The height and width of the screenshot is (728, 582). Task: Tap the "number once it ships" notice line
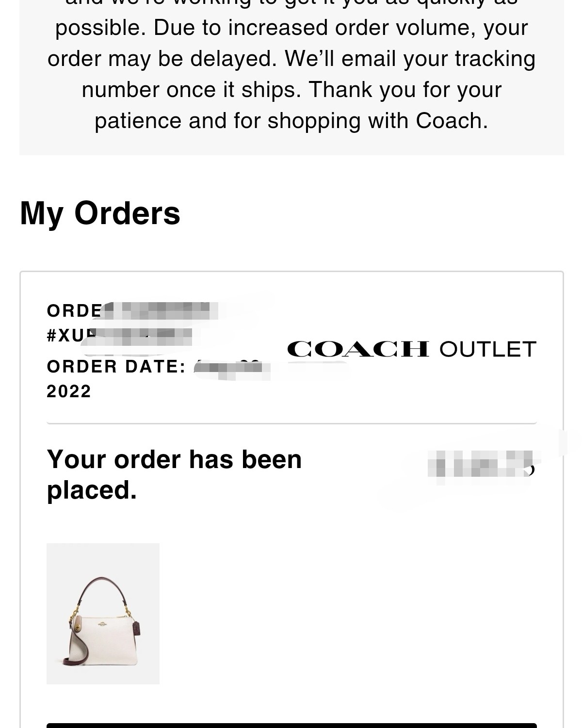tap(291, 90)
